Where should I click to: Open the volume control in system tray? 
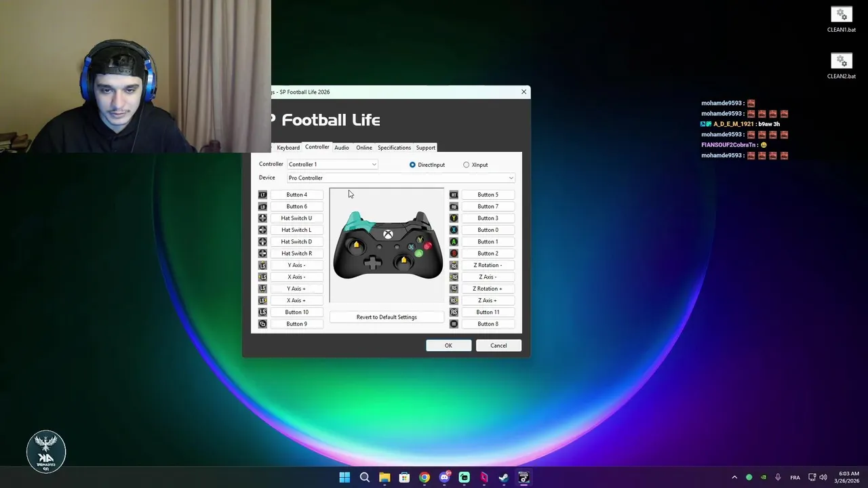tap(823, 477)
